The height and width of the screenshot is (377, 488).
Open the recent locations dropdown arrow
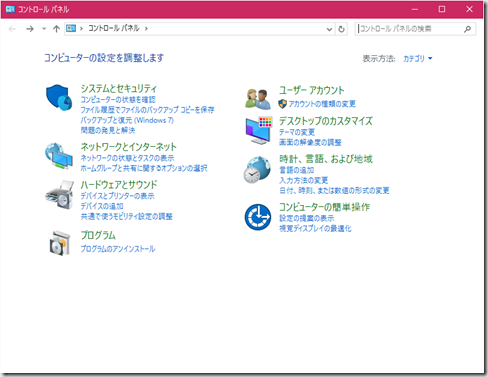[44, 29]
